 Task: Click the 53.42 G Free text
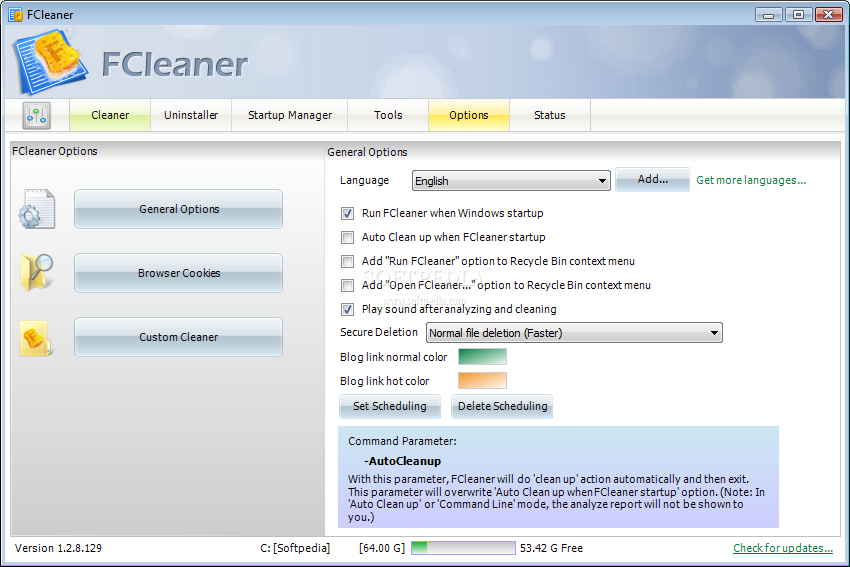coord(551,548)
